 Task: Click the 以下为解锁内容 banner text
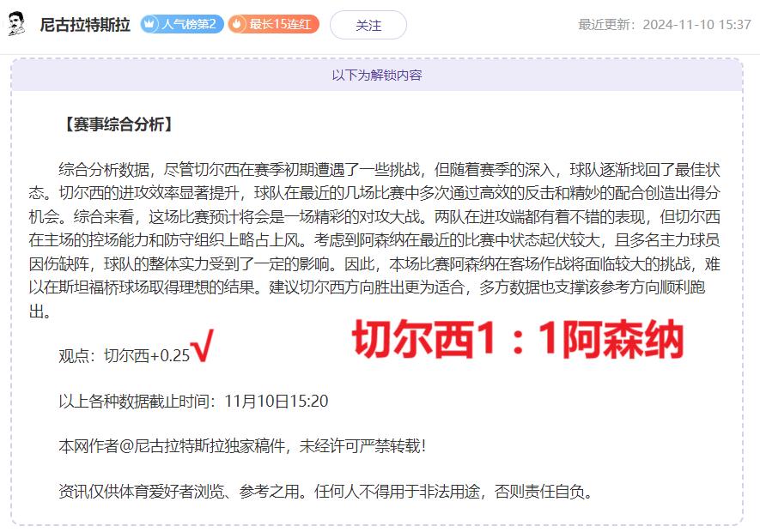tap(377, 76)
